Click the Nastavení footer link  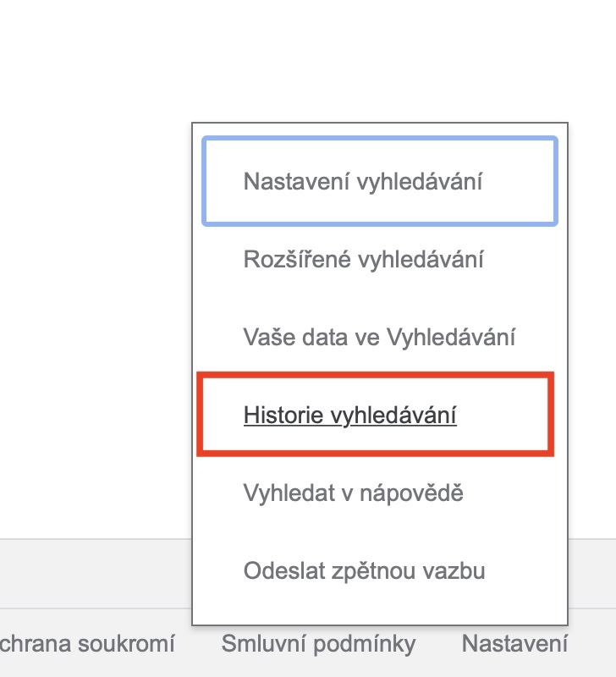[x=514, y=644]
